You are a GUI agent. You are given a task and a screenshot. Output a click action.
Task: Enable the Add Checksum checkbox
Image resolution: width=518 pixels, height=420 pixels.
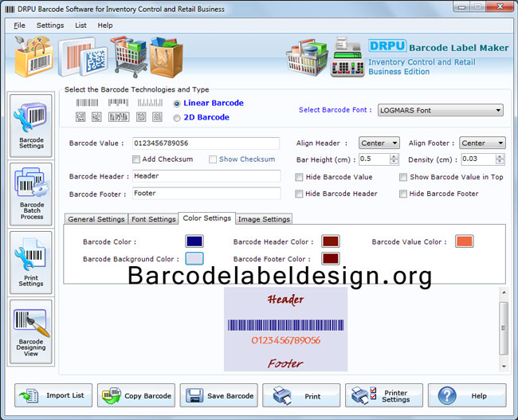(x=136, y=159)
